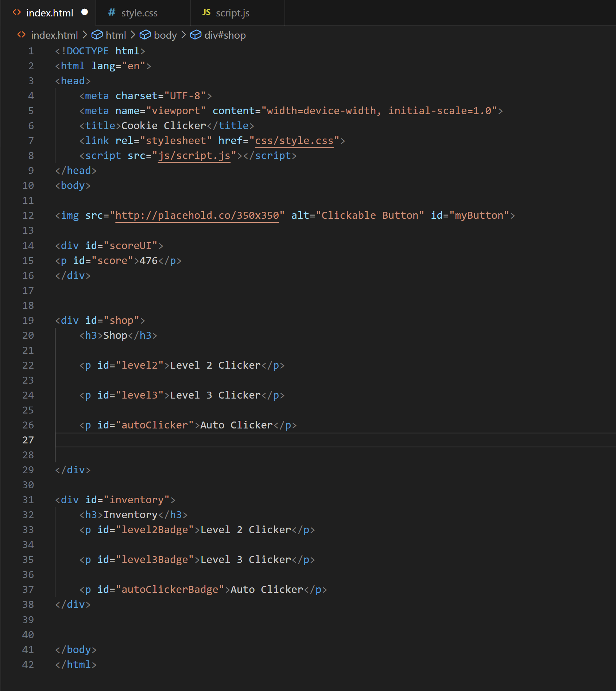
Task: Click the CSS hash icon on style.css tab
Action: click(112, 12)
